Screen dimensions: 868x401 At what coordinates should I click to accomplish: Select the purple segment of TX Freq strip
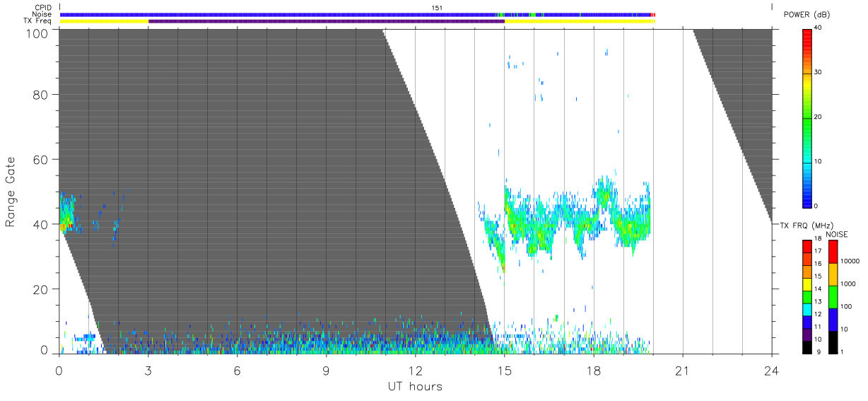click(327, 21)
